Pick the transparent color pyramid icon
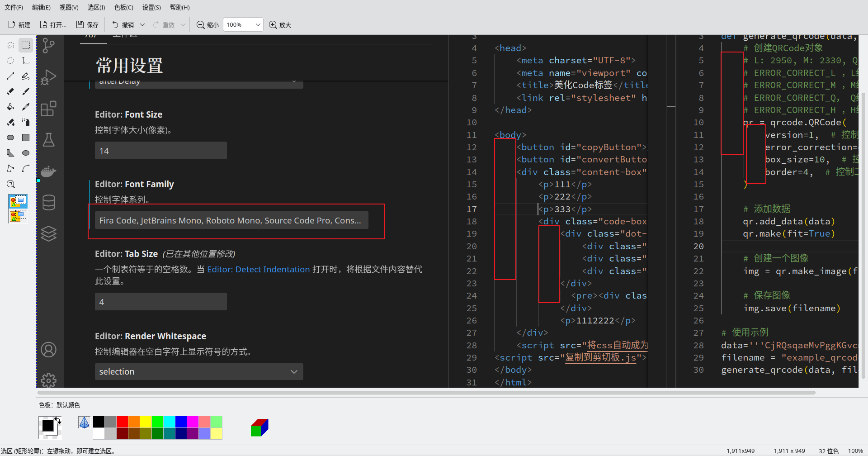 (84, 423)
